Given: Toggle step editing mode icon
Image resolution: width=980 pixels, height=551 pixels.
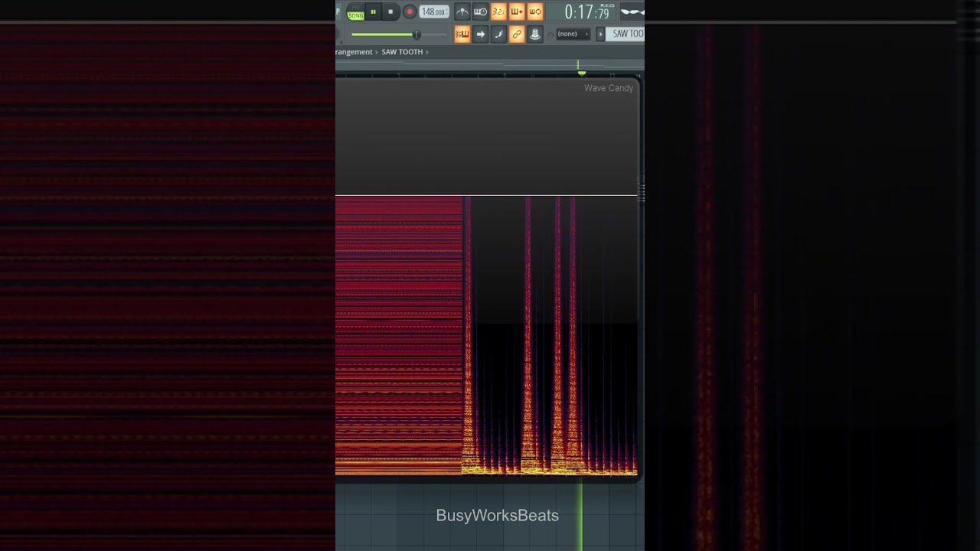Looking at the screenshot, I should pos(498,34).
